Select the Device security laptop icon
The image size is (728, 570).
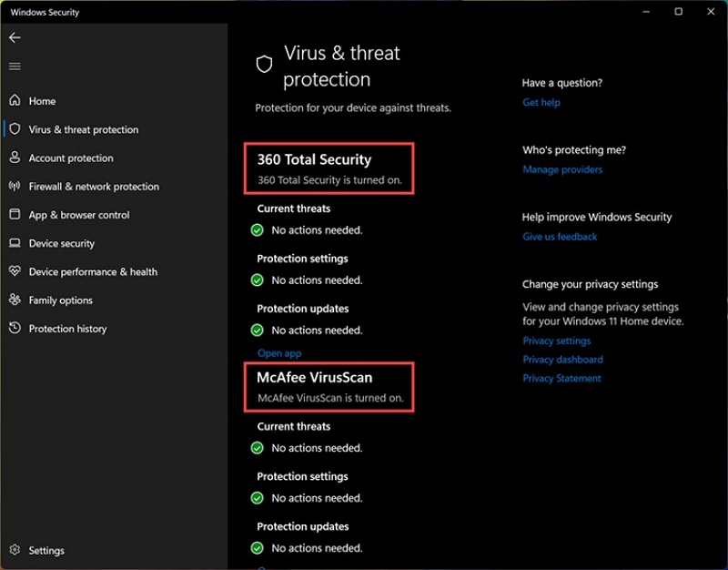[15, 243]
